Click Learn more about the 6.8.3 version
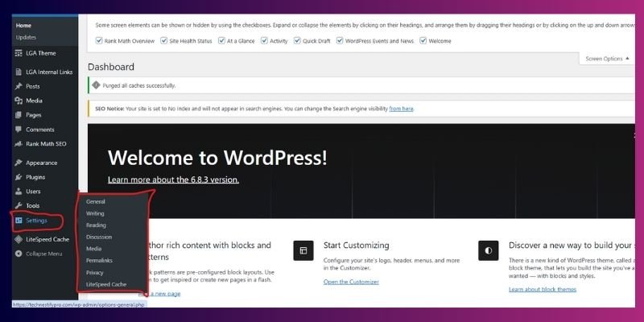This screenshot has height=322, width=644. pos(173,180)
